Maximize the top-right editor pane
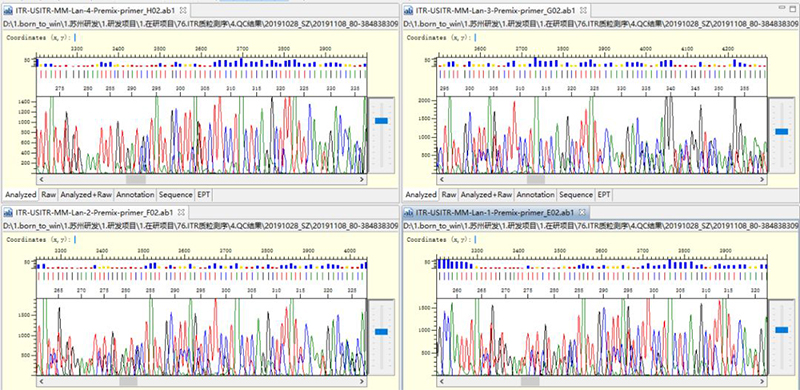800x390 pixels. point(793,9)
